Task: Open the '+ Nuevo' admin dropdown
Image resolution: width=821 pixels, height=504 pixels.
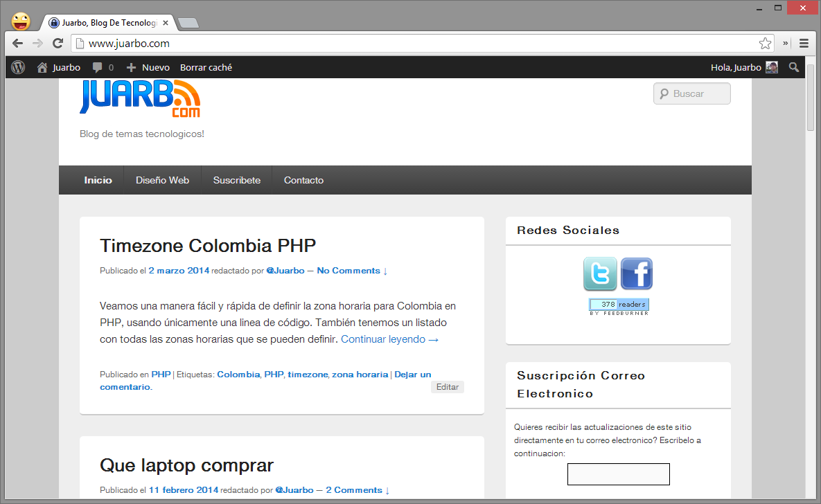Action: pos(148,67)
